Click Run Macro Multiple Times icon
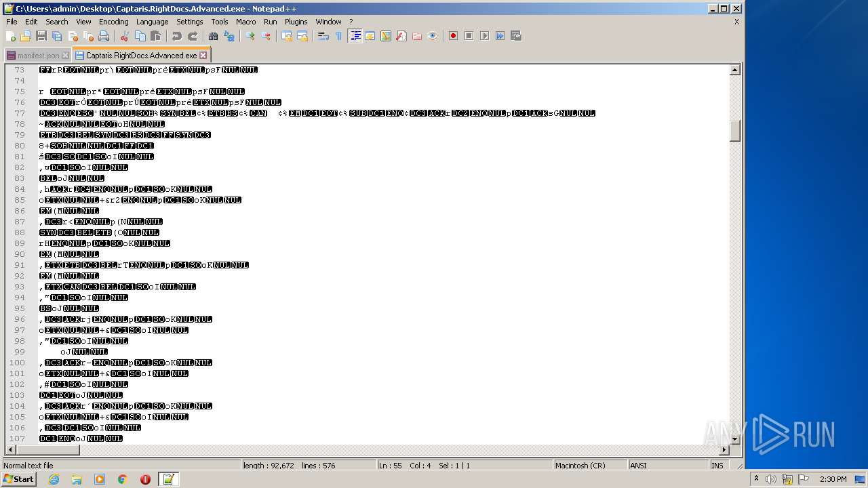 click(x=500, y=36)
